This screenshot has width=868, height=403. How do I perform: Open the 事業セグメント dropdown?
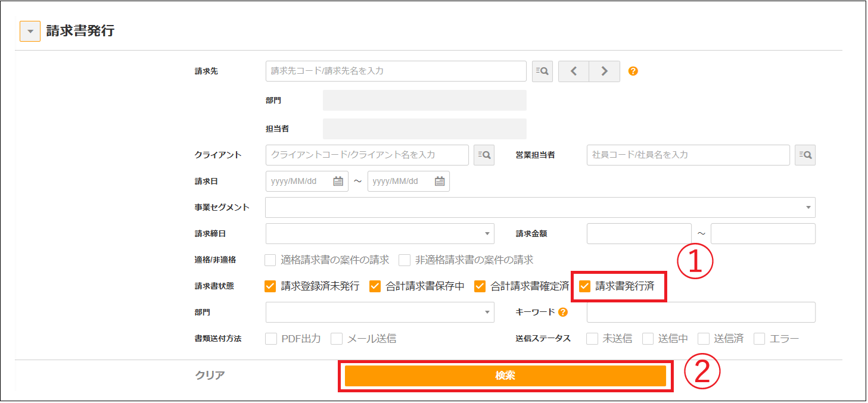[540, 208]
